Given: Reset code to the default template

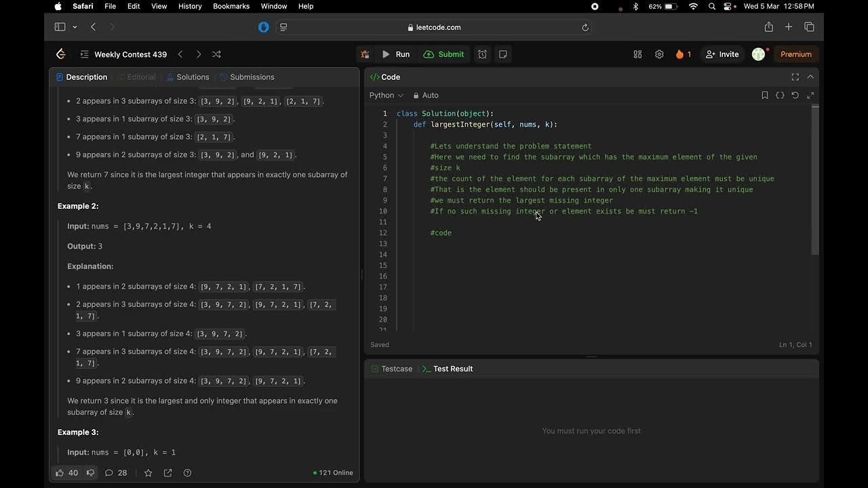Looking at the screenshot, I should (x=795, y=96).
